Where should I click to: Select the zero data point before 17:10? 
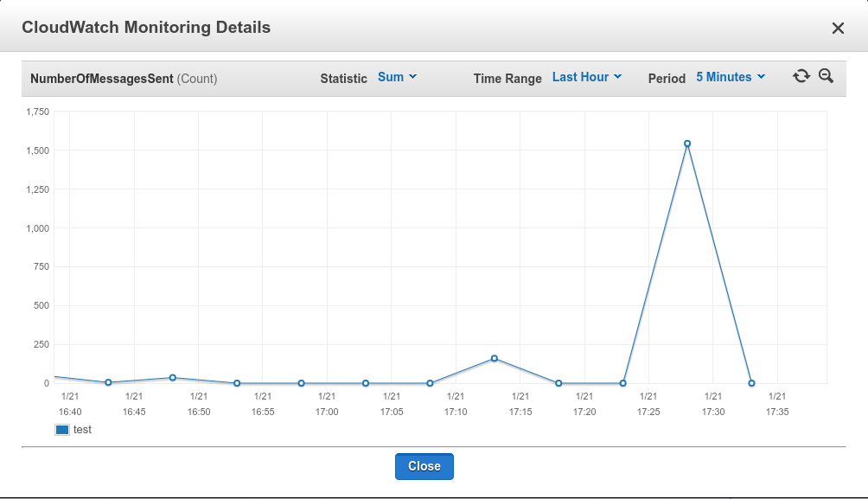coord(431,383)
